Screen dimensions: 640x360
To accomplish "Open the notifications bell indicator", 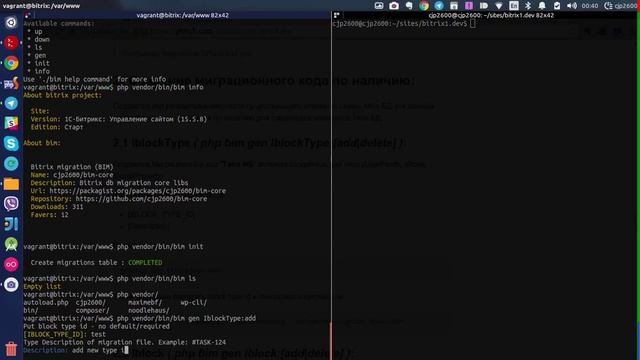I will [542, 6].
